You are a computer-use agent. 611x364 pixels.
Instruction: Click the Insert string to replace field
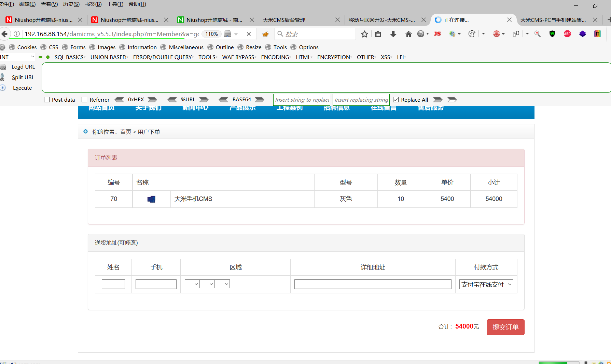click(x=302, y=100)
